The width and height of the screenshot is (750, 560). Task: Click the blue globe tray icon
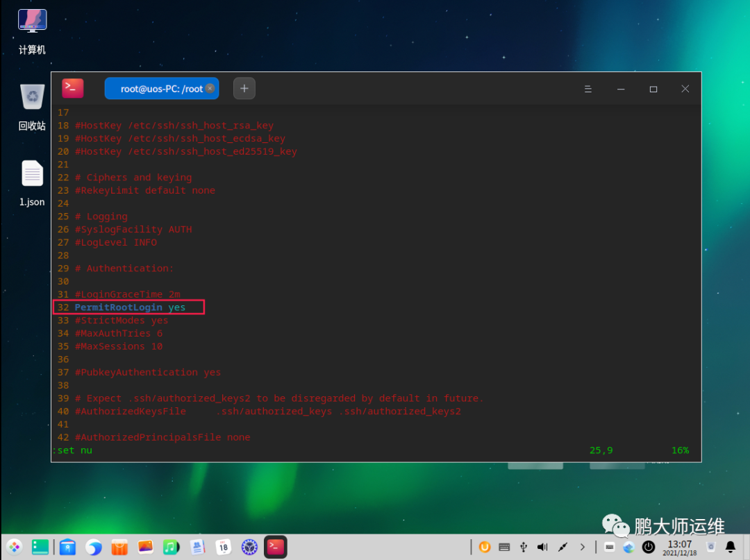[x=628, y=547]
